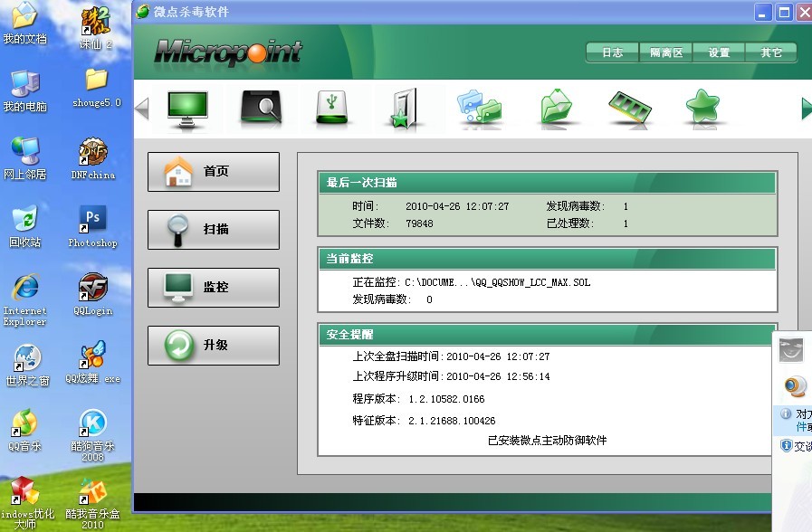The height and width of the screenshot is (532, 812).
Task: Show more toolbar icons with right arrow
Action: pyautogui.click(x=807, y=109)
